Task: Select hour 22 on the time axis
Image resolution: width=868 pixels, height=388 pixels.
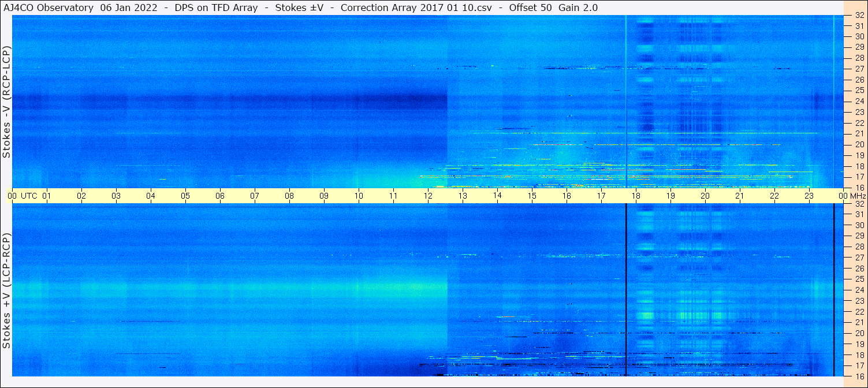Action: pyautogui.click(x=774, y=196)
